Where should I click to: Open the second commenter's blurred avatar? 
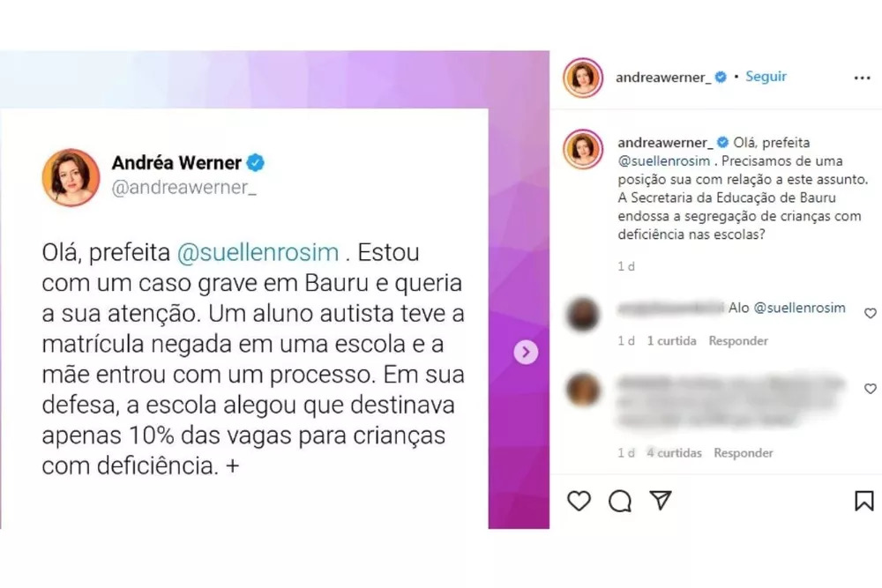coord(583,389)
